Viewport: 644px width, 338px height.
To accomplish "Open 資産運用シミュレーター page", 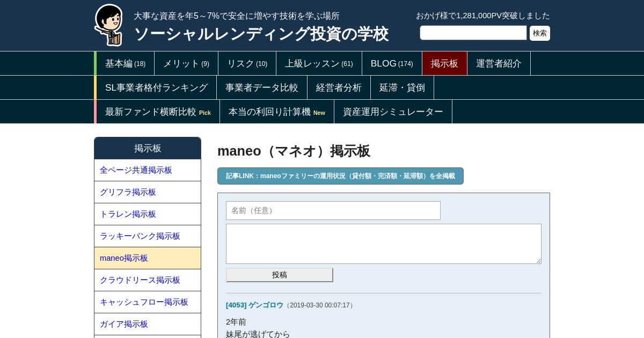I will pyautogui.click(x=393, y=112).
